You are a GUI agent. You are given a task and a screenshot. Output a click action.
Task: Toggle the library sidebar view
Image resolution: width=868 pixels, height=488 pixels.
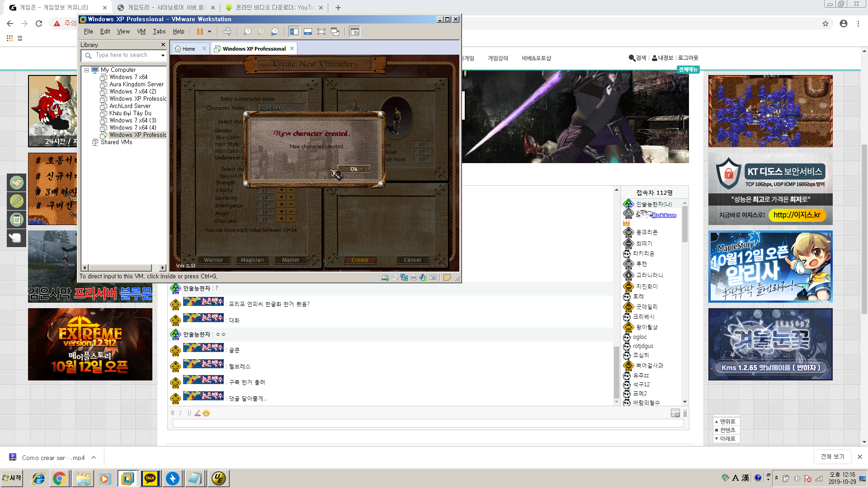coord(294,32)
